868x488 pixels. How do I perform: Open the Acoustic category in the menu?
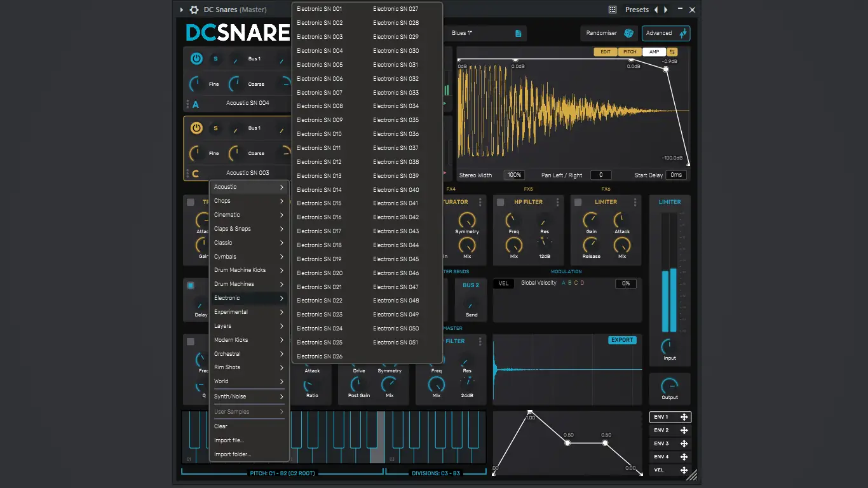point(249,187)
